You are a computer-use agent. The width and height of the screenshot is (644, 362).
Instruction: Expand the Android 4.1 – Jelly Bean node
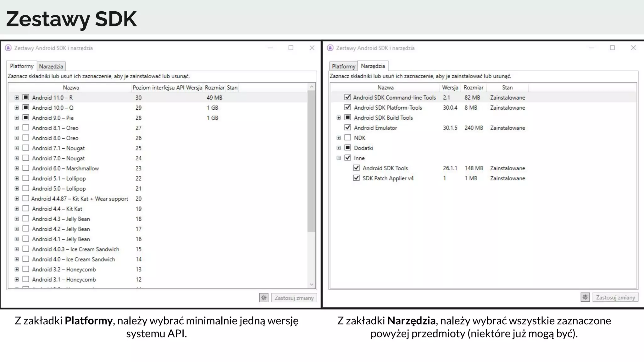pyautogui.click(x=17, y=239)
